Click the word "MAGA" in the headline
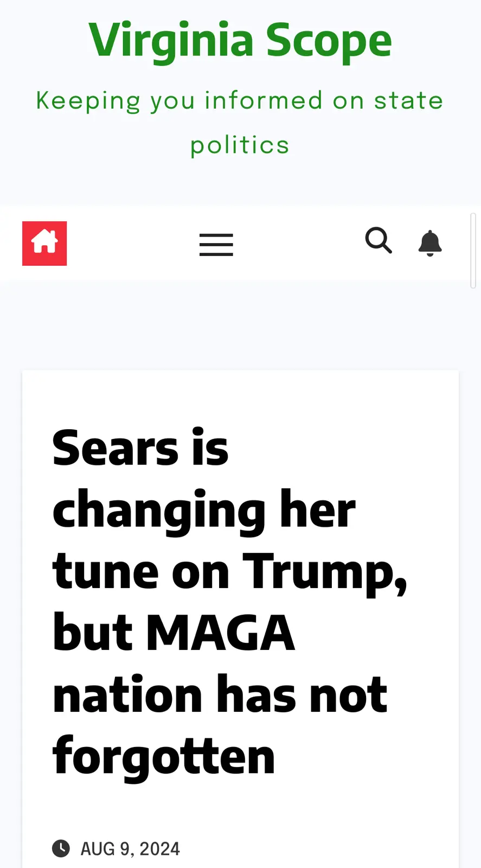Screen dimensions: 481x868 [x=220, y=633]
